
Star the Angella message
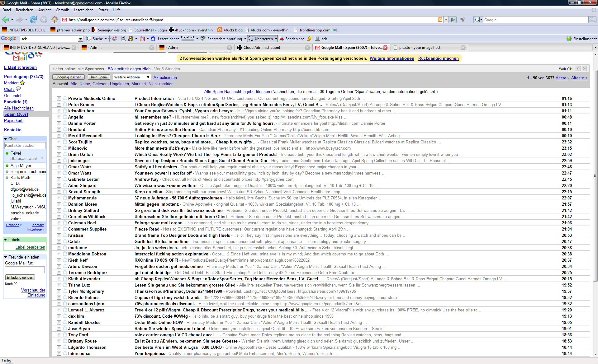click(65, 117)
